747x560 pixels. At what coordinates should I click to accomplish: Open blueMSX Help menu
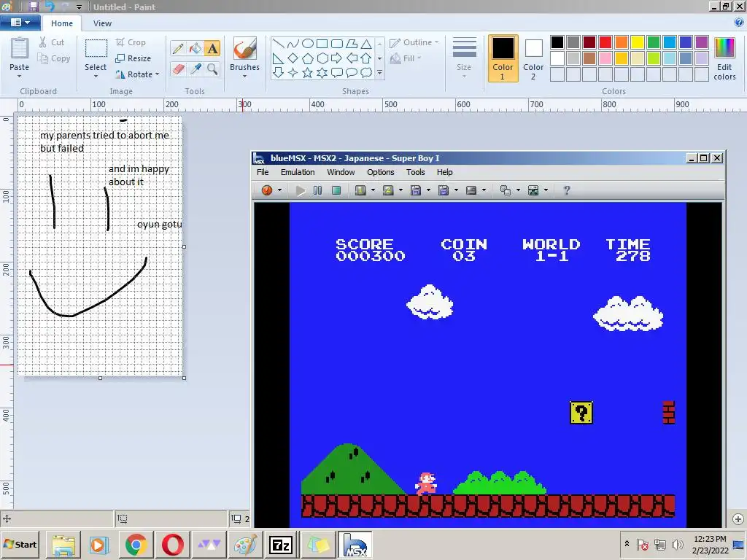[444, 172]
